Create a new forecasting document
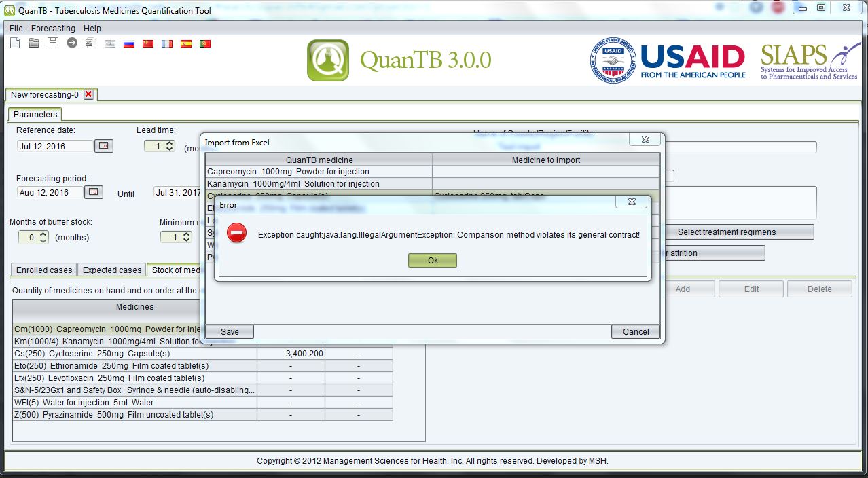 point(15,43)
